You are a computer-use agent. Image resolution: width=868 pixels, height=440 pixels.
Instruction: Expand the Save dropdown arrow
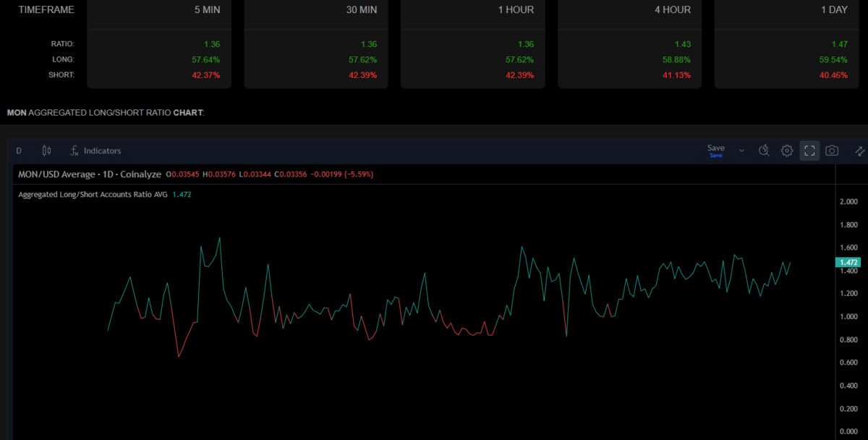(x=741, y=151)
